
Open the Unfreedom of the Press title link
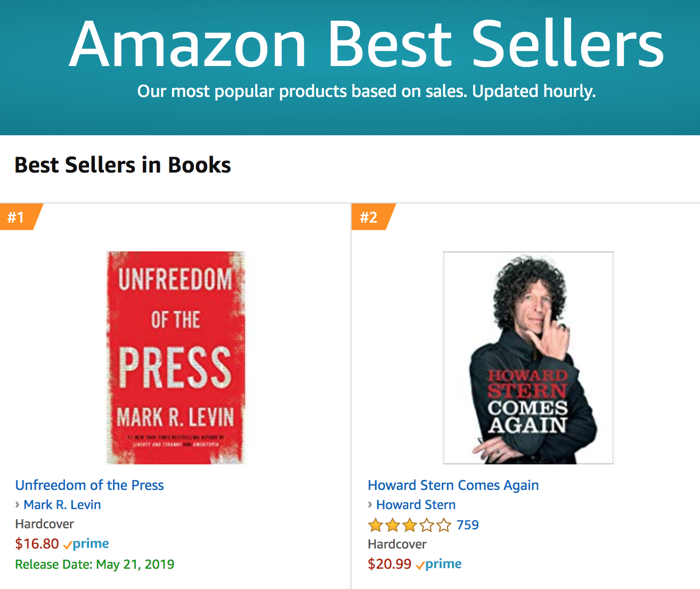click(89, 485)
